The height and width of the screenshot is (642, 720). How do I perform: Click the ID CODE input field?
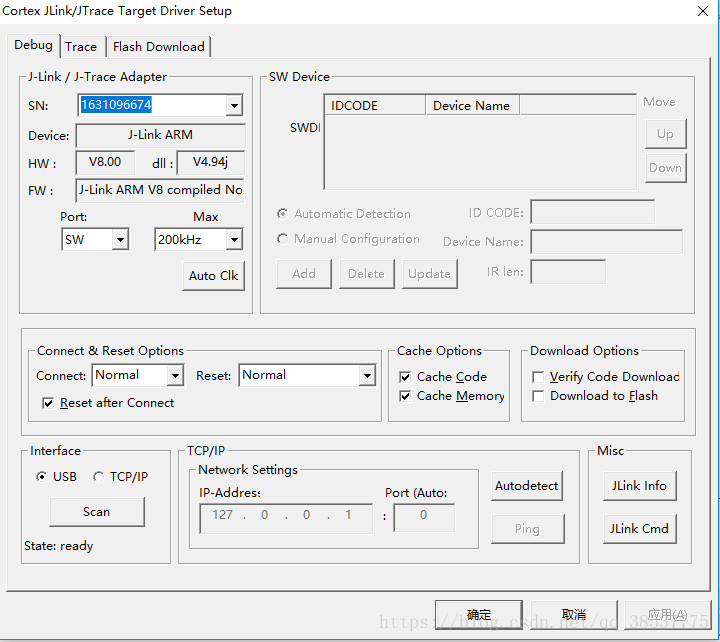coord(593,212)
